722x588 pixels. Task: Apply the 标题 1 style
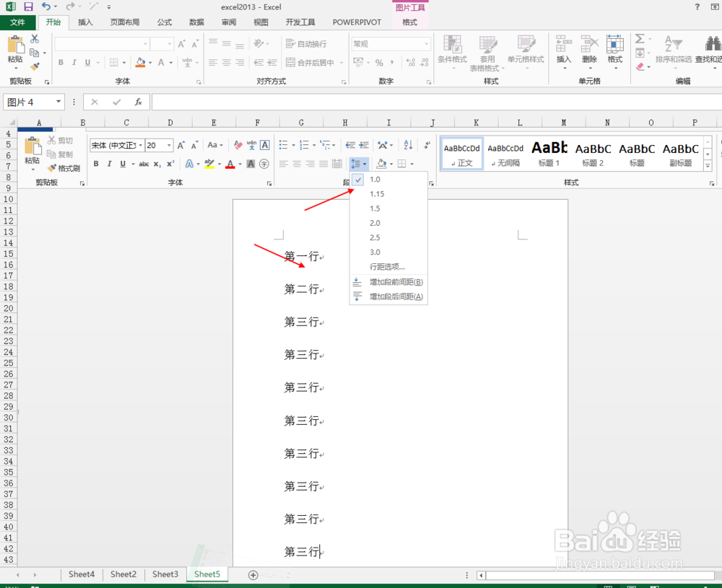coord(549,154)
